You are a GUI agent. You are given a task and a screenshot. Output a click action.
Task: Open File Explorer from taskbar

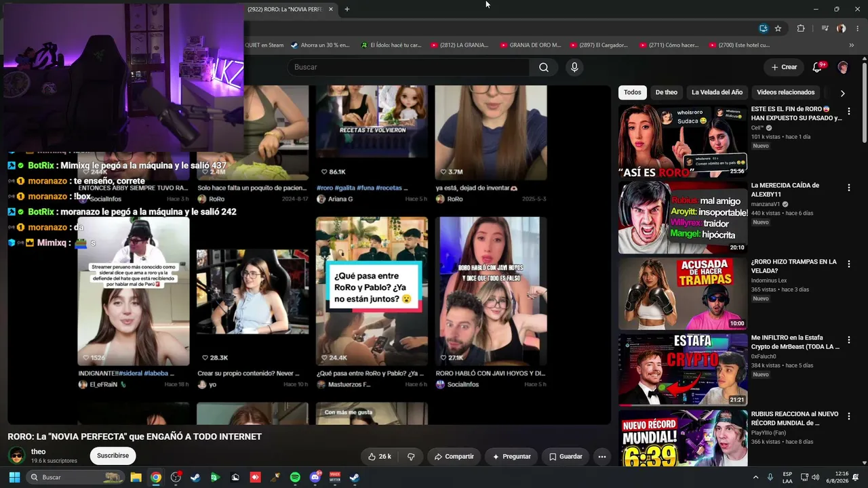pos(136,477)
